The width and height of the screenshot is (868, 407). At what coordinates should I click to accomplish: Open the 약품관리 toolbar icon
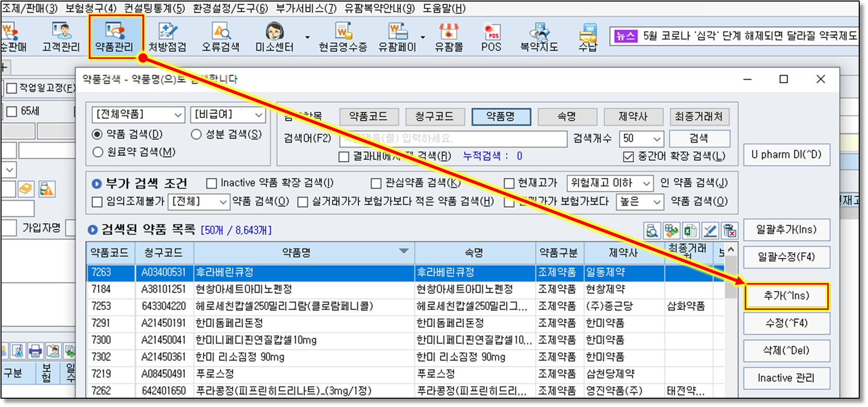point(115,36)
